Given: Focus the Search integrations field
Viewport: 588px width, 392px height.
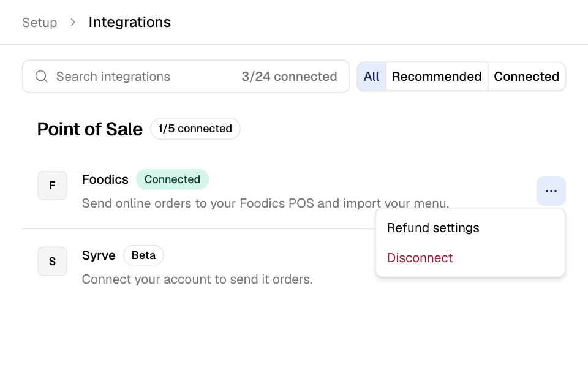Looking at the screenshot, I should pos(186,77).
